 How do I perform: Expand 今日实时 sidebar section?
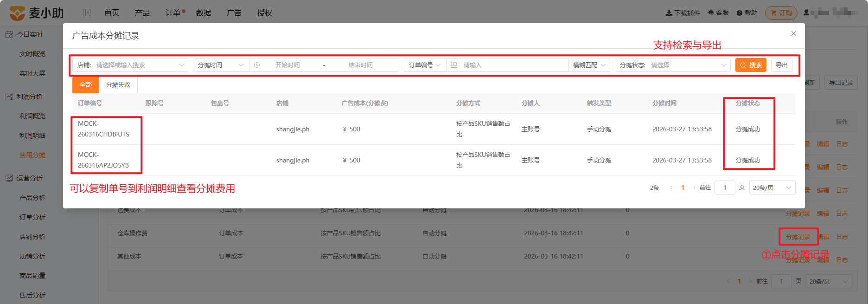coord(30,34)
